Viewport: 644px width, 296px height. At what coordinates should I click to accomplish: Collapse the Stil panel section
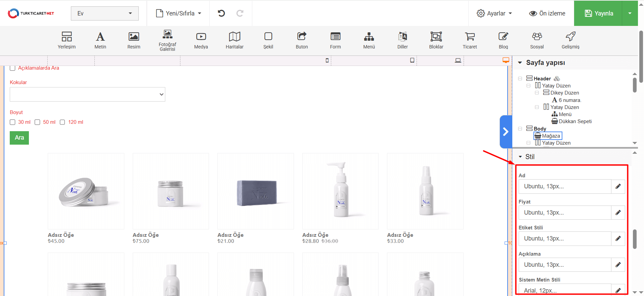click(520, 157)
